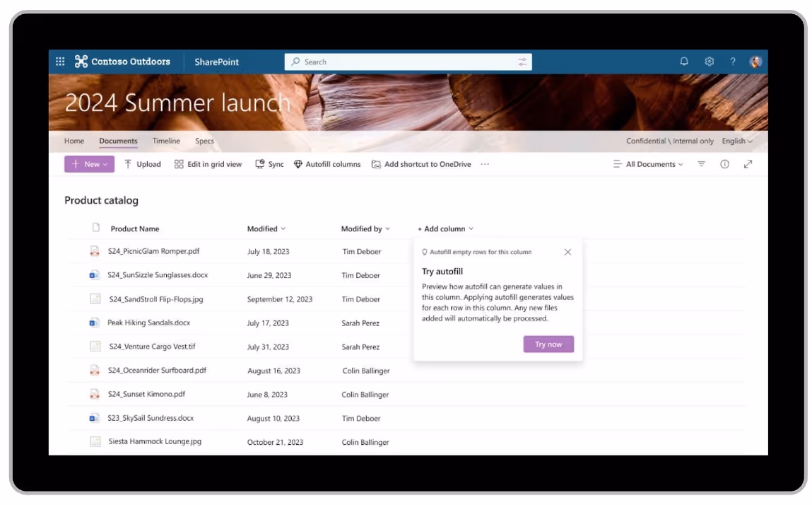Screen dimensions: 812x505
Task: Open the Modified by column dropdown
Action: 365,228
